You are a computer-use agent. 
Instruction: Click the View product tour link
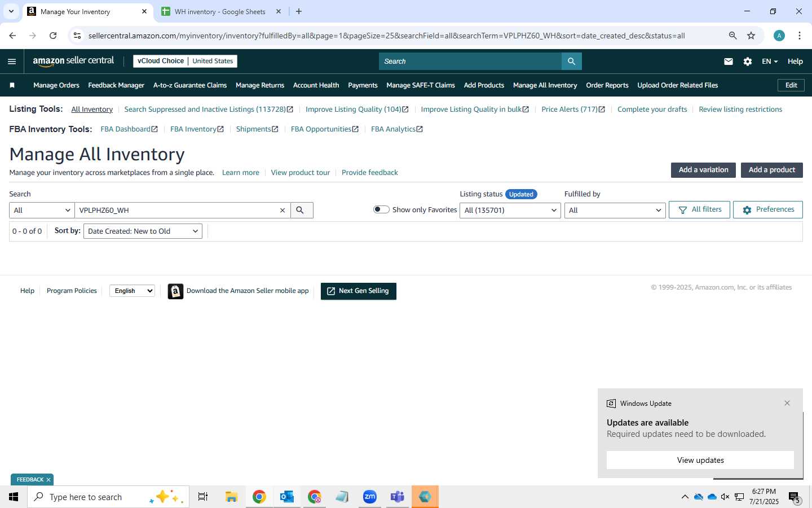[x=300, y=173]
